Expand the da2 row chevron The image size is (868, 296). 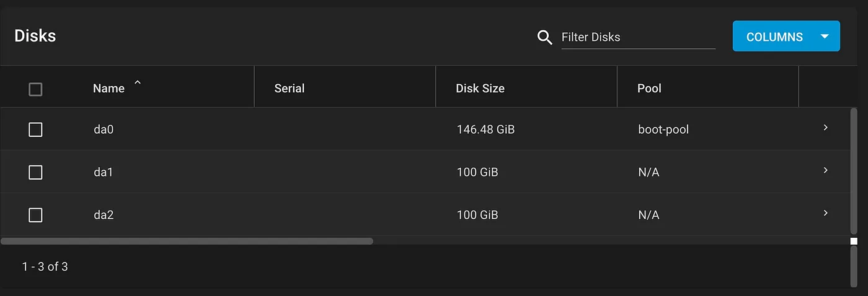tap(825, 212)
